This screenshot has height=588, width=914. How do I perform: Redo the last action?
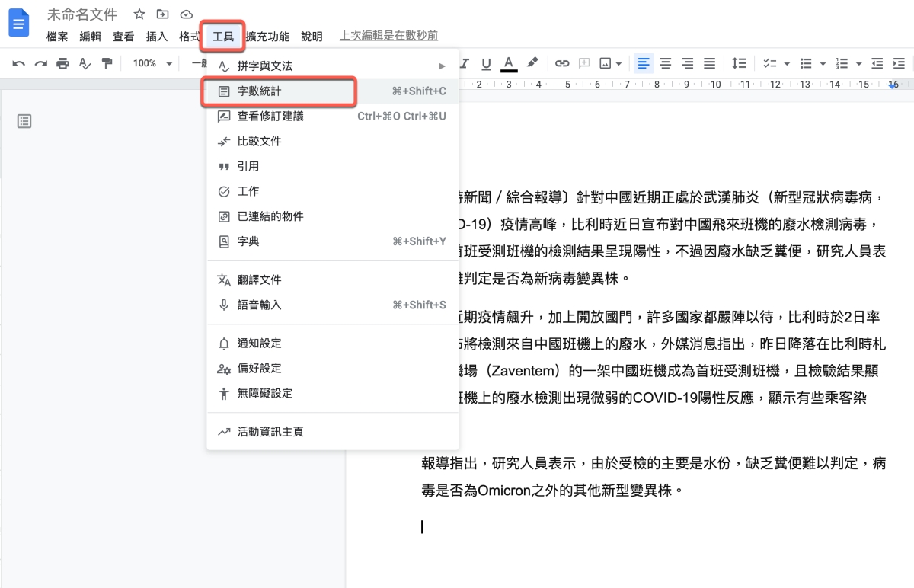tap(41, 63)
